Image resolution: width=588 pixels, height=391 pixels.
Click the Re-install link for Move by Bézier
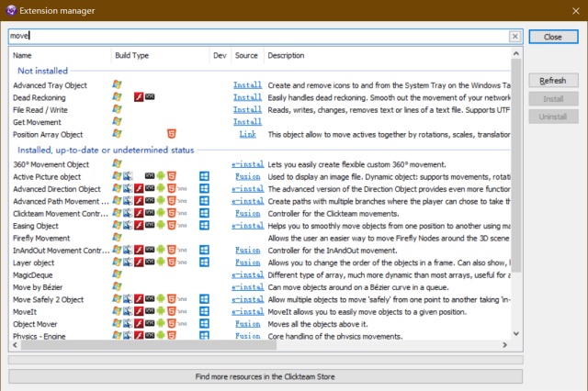[247, 287]
